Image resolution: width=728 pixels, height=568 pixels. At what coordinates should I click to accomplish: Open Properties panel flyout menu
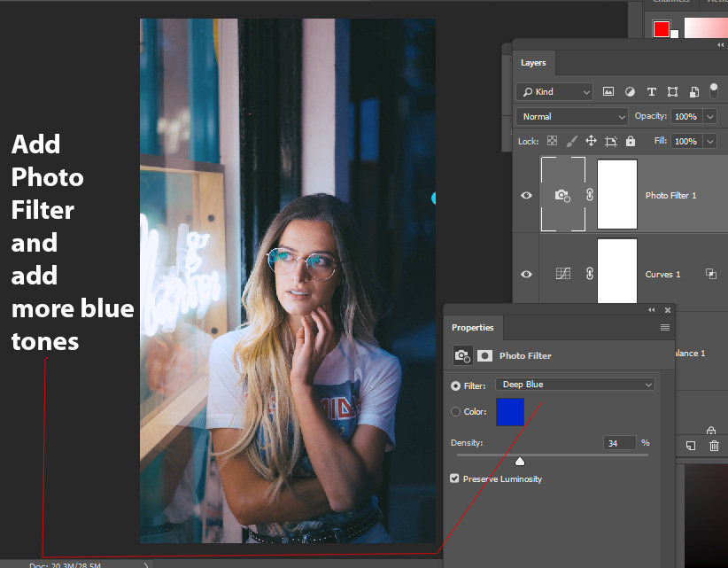[665, 328]
